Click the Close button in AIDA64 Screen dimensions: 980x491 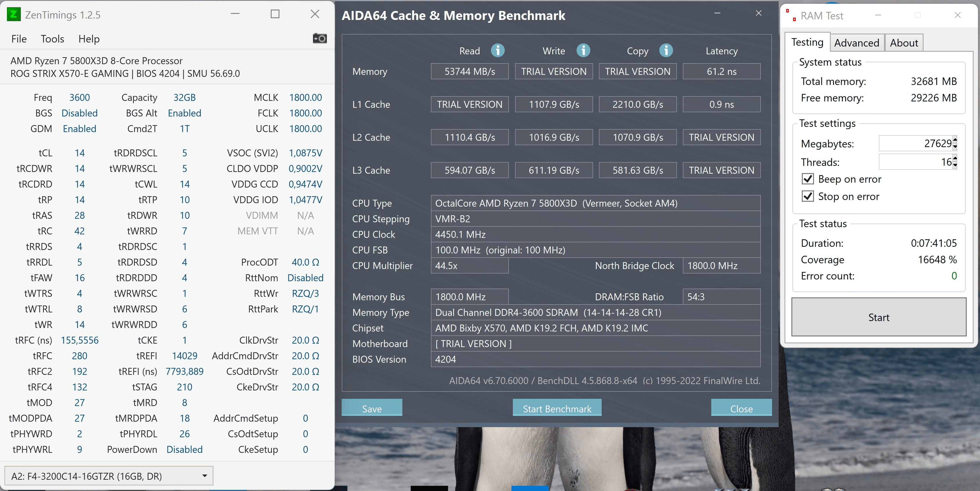[x=741, y=408]
